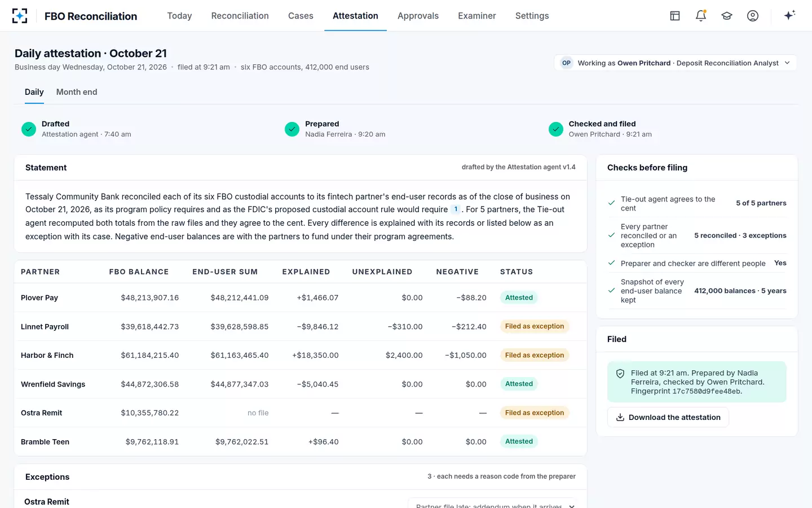
Task: Click Harbor & Finch unexplained $2,400.00
Action: 404,356
